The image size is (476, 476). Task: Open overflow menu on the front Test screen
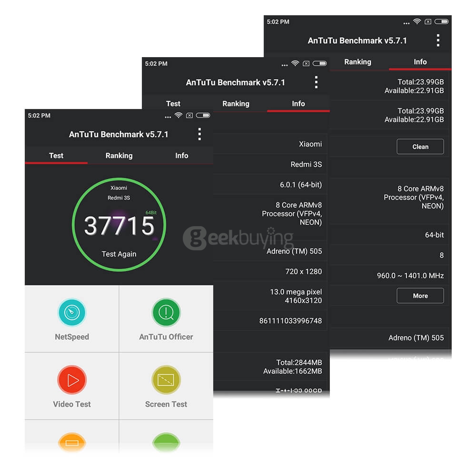tap(199, 134)
